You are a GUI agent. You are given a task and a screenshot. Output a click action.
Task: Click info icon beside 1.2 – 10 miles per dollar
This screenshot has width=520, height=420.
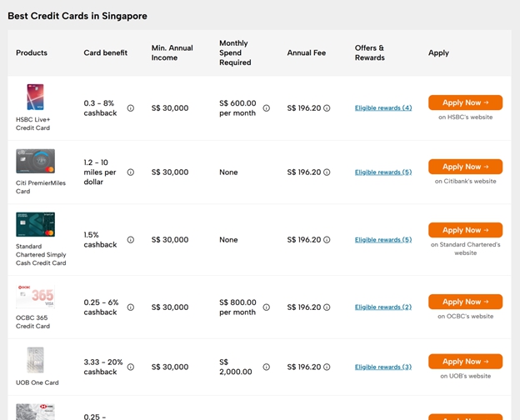tap(131, 172)
